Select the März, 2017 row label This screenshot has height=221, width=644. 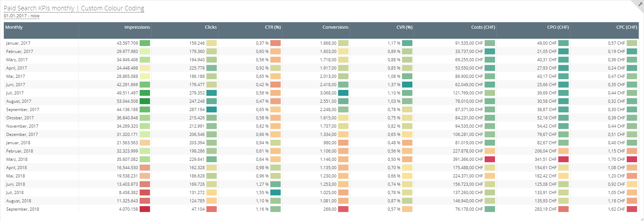pos(17,60)
